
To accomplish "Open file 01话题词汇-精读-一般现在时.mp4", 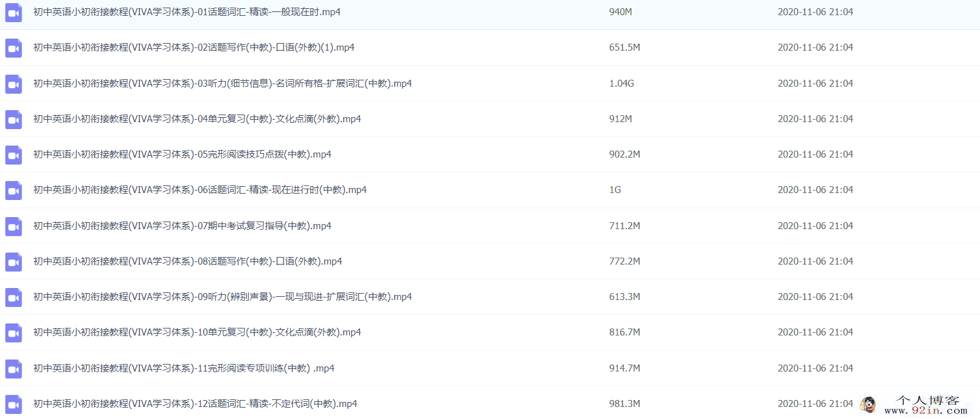I will (187, 12).
